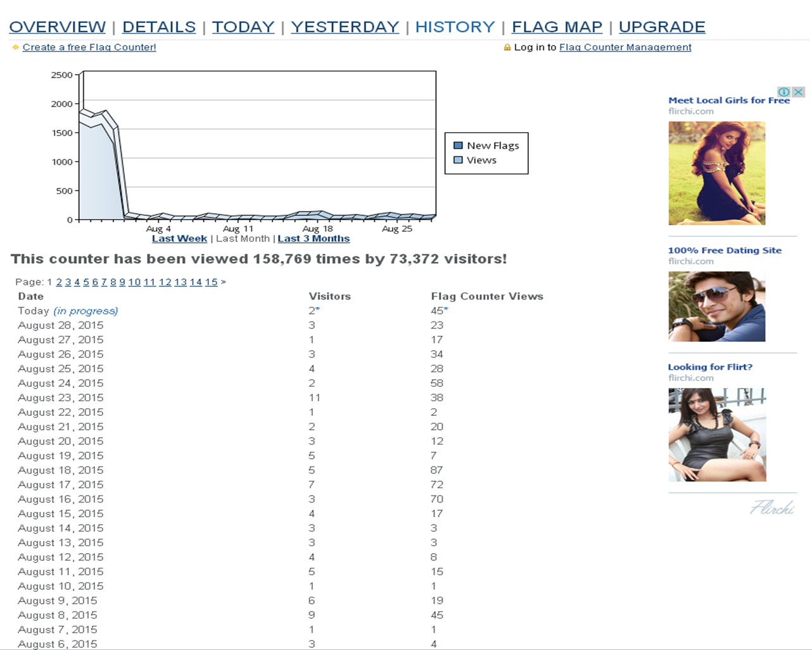Open the FLAG MAP tab
Image resolution: width=812 pixels, height=650 pixels.
(x=557, y=27)
